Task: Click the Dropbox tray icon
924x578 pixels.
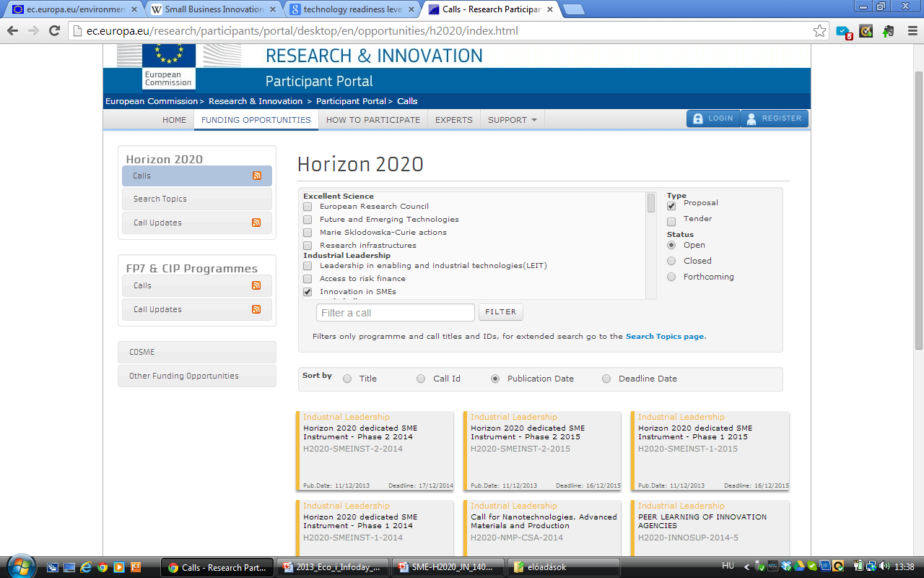Action: click(786, 567)
